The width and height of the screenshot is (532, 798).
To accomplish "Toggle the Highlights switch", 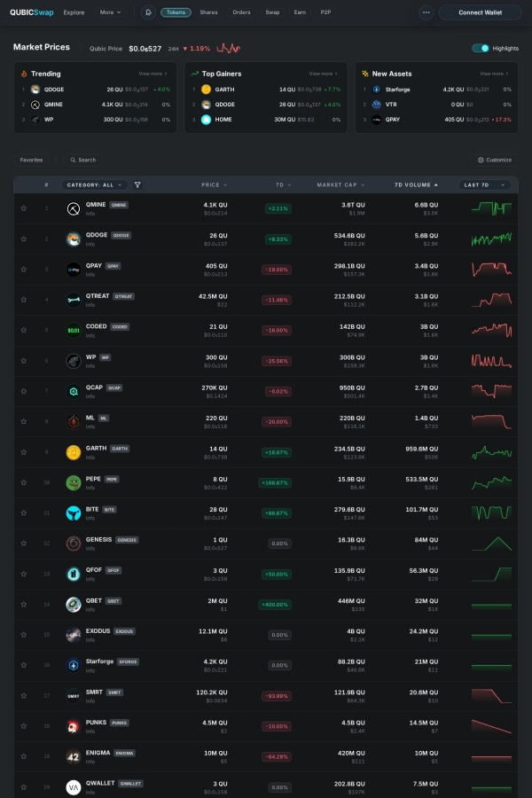I will coord(480,49).
